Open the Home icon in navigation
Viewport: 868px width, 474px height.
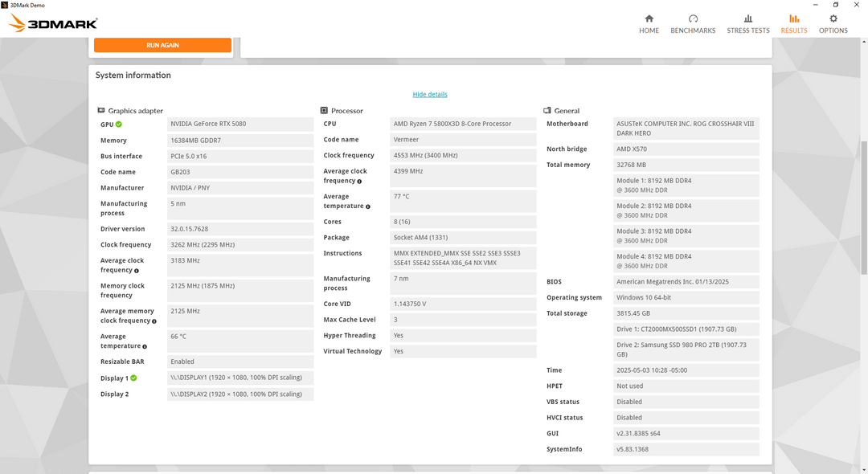649,18
